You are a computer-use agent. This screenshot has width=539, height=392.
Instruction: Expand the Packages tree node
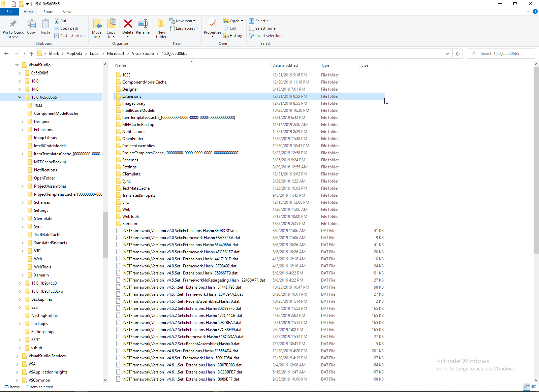point(20,324)
